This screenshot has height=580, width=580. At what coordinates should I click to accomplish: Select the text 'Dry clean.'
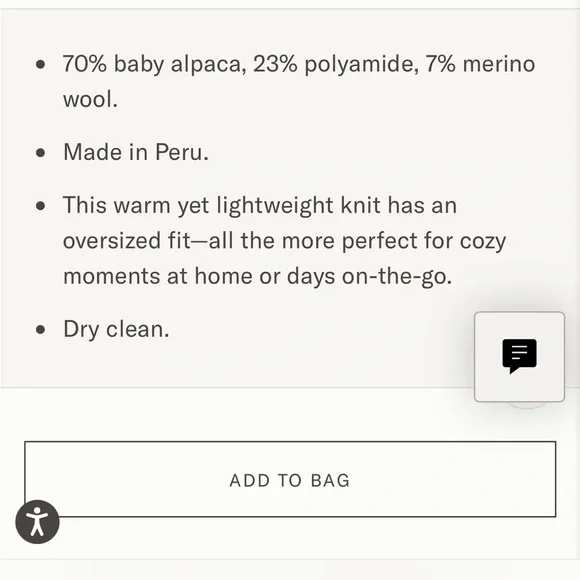click(116, 329)
